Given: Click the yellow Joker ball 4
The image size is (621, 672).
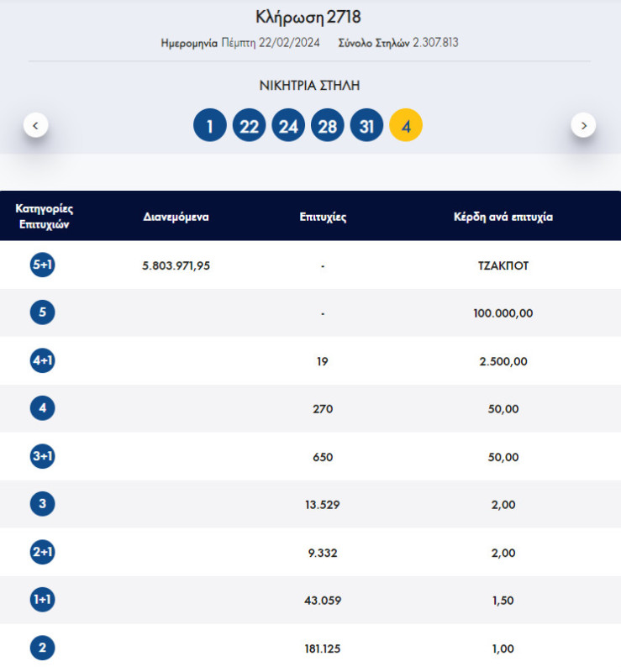Looking at the screenshot, I should click(x=406, y=126).
